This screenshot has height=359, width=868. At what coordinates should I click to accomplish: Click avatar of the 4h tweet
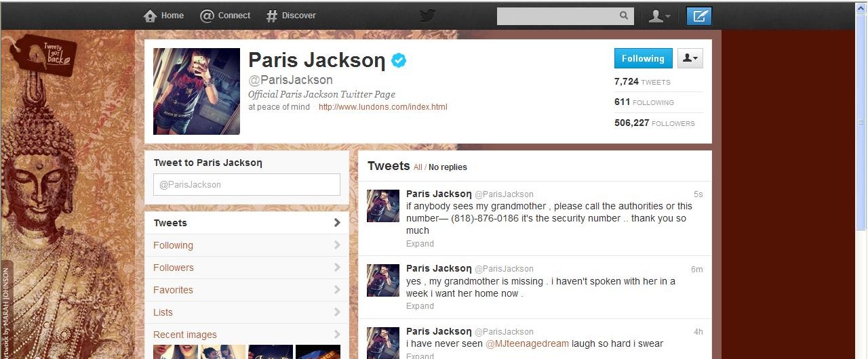(x=383, y=343)
